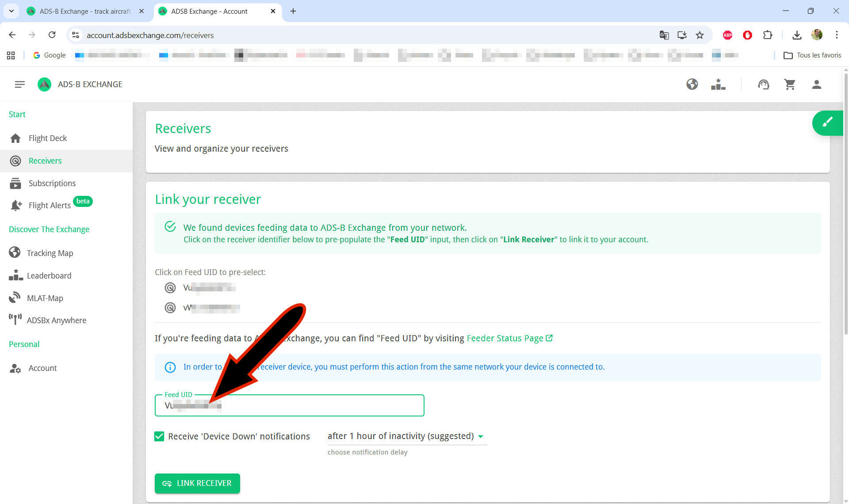Select Receivers in the sidebar
Viewport: 849px width, 504px height.
66,161
